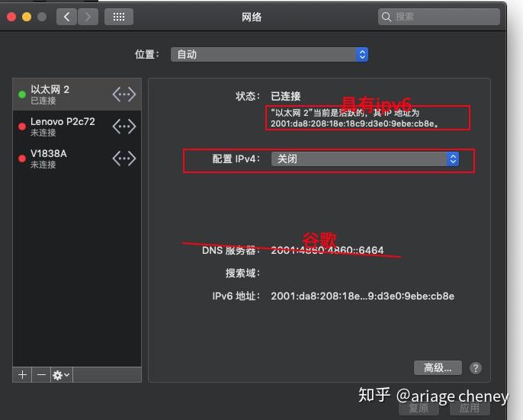This screenshot has height=420, width=523.
Task: Open the show-all preferences grid
Action: coord(118,16)
